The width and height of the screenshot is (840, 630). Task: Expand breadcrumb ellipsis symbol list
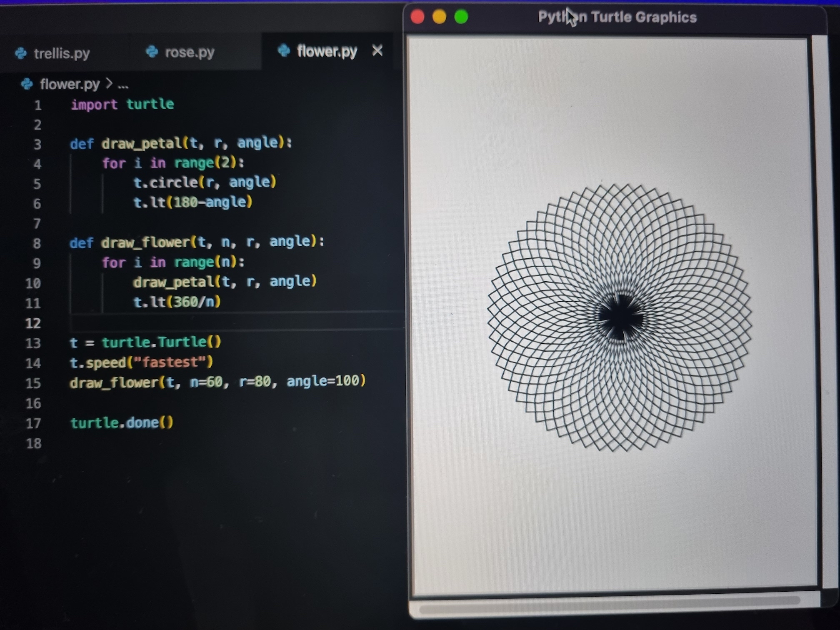(123, 85)
